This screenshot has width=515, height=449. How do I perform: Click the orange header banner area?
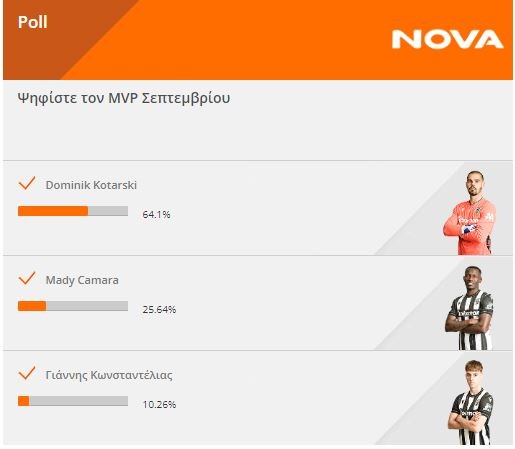coord(258,40)
